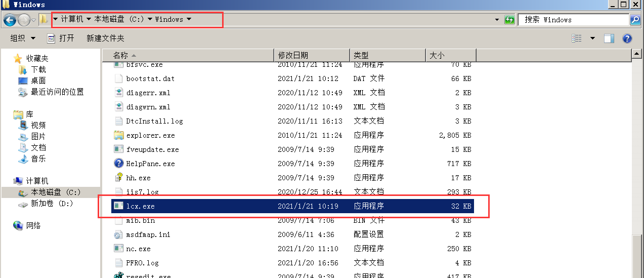Go back with the Back arrow button
This screenshot has height=278, width=644.
[x=10, y=20]
